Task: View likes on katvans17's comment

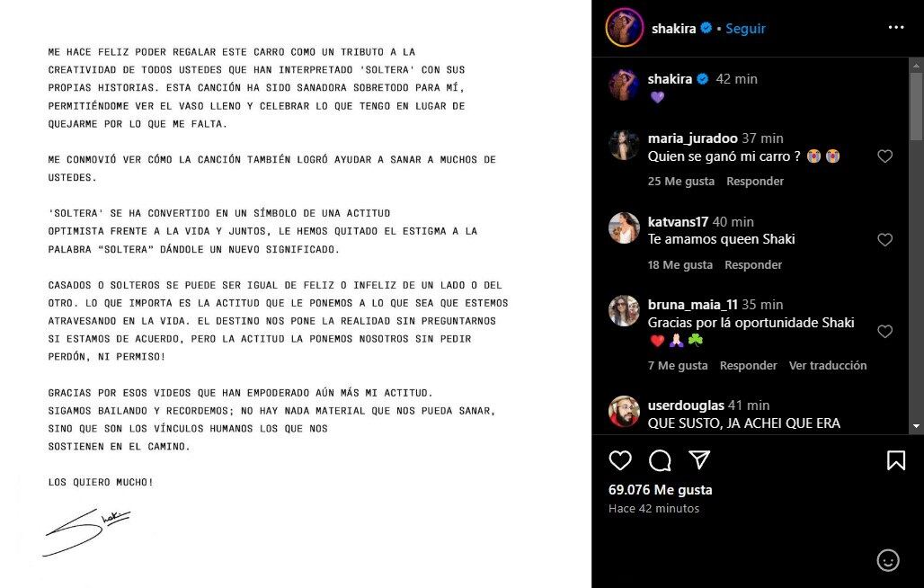Action: click(x=680, y=265)
